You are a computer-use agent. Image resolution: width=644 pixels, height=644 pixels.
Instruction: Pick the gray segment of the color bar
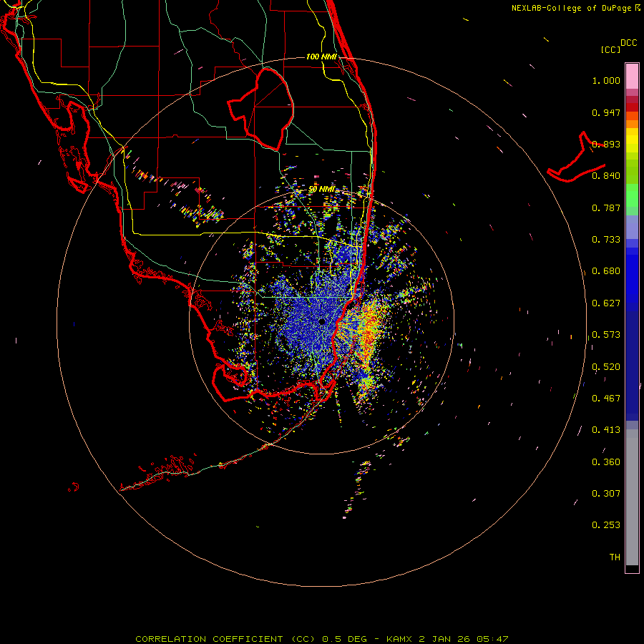[x=632, y=497]
